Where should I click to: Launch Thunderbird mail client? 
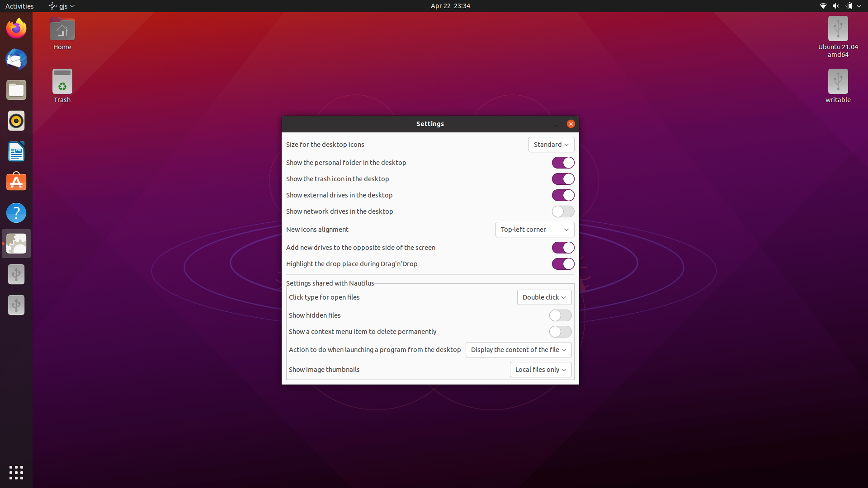pos(16,59)
